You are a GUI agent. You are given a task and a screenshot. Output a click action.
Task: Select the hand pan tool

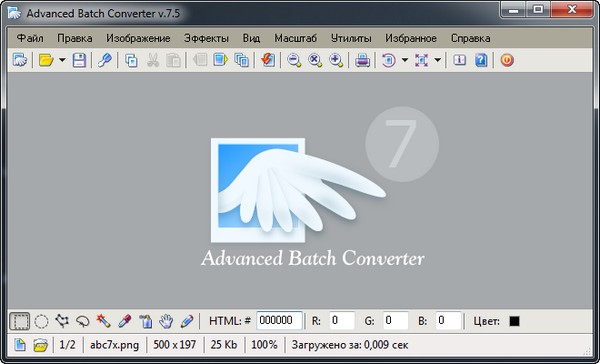tap(166, 321)
